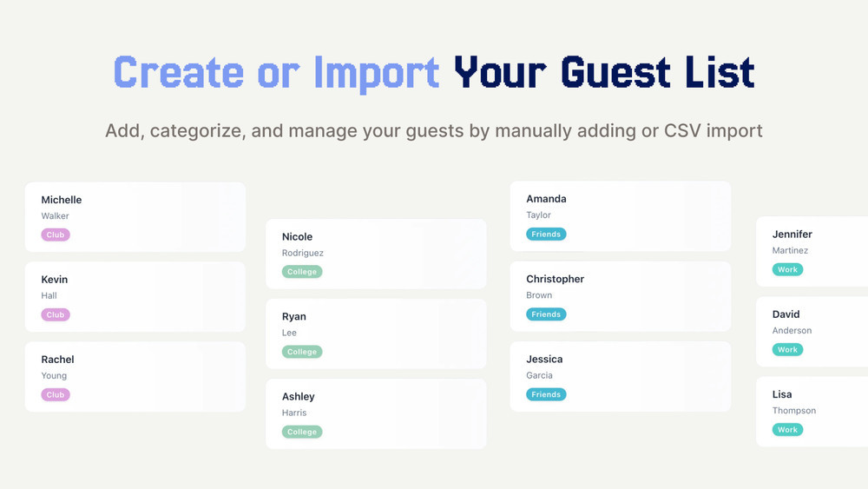Click the Work tag on David Anderson's card
Image resolution: width=868 pixels, height=489 pixels.
click(x=787, y=349)
